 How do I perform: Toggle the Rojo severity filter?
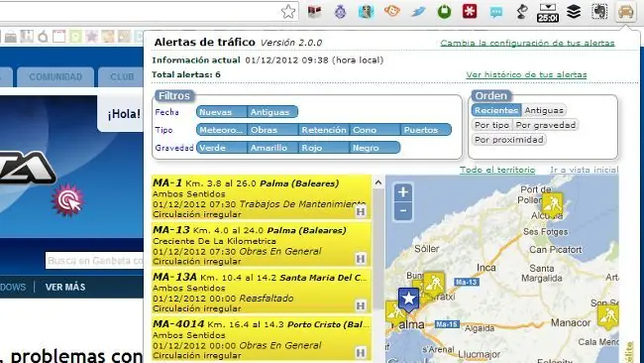[324, 148]
